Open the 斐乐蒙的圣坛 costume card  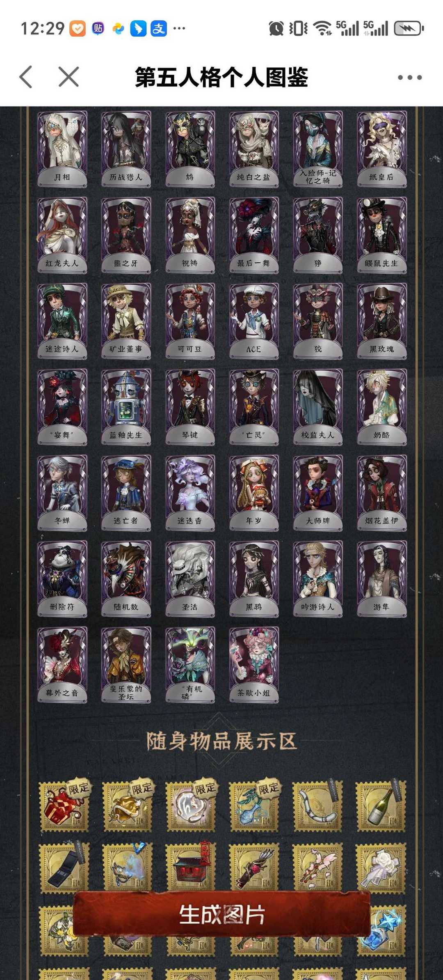(x=126, y=665)
